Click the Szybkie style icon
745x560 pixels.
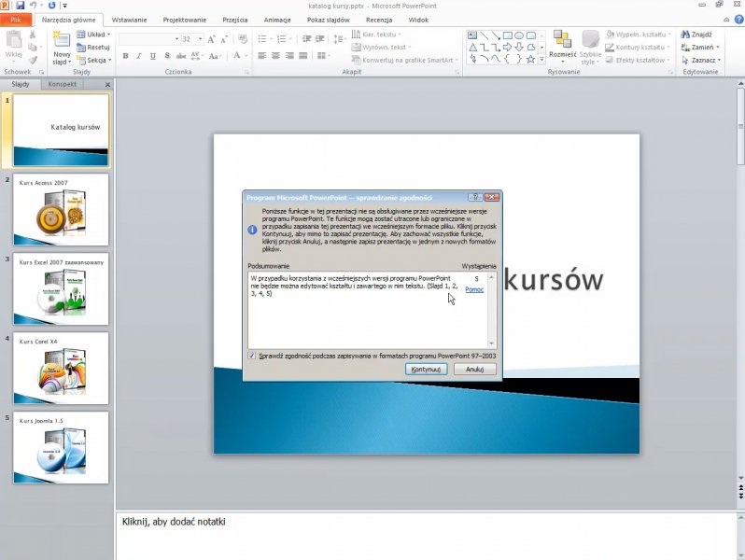click(x=590, y=38)
